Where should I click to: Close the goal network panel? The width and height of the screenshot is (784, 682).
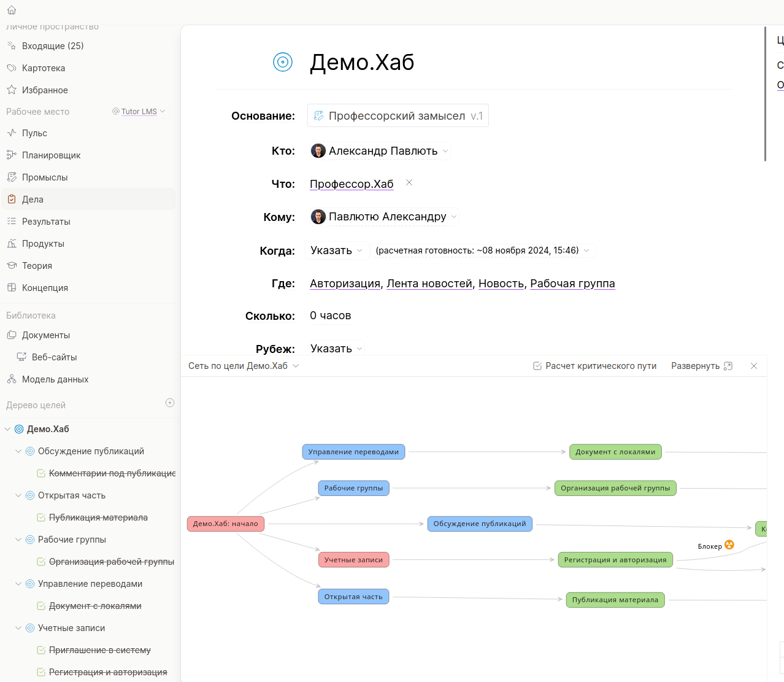(x=754, y=366)
